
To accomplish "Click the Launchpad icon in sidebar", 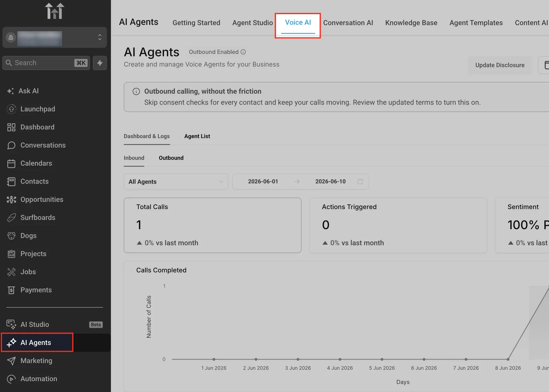I will click(11, 109).
